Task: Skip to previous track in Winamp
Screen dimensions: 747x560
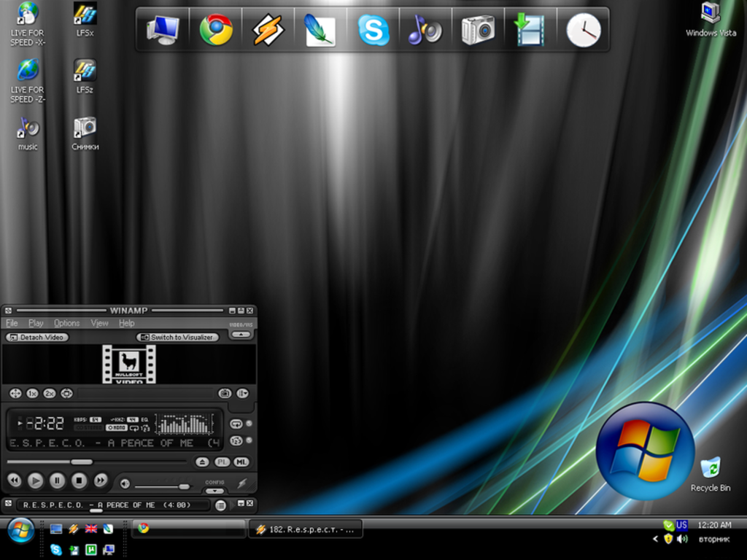Action: [15, 481]
